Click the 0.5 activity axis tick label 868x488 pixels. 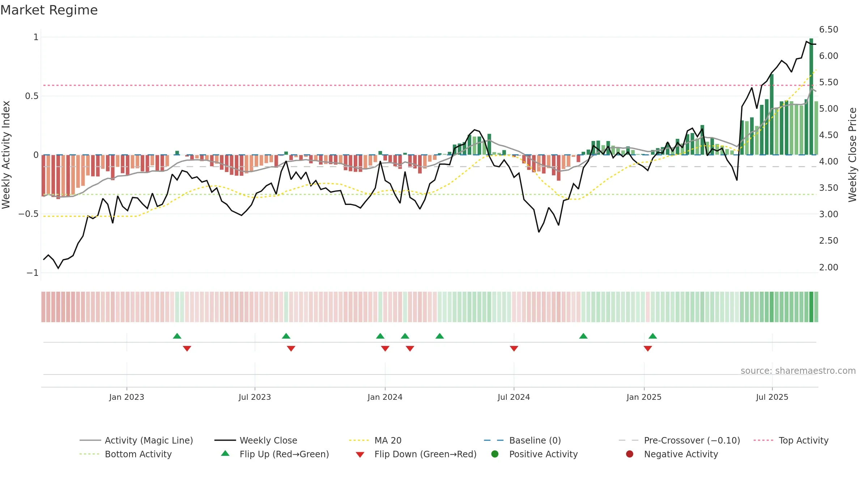31,96
